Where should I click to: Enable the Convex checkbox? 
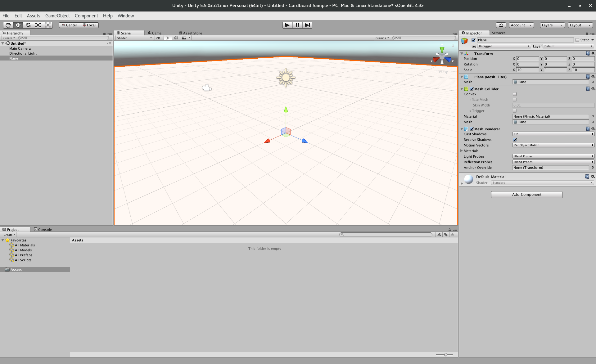[515, 94]
